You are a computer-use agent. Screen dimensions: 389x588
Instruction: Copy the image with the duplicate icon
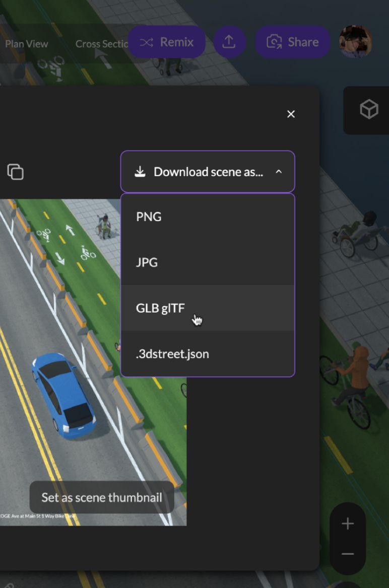(x=16, y=172)
